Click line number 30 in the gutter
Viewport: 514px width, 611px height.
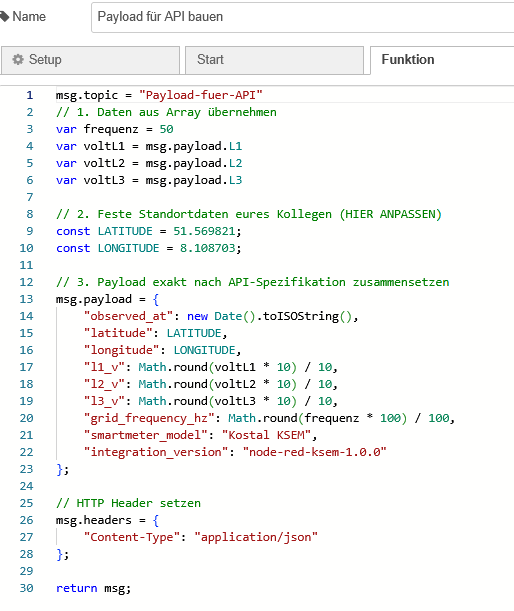pos(26,588)
